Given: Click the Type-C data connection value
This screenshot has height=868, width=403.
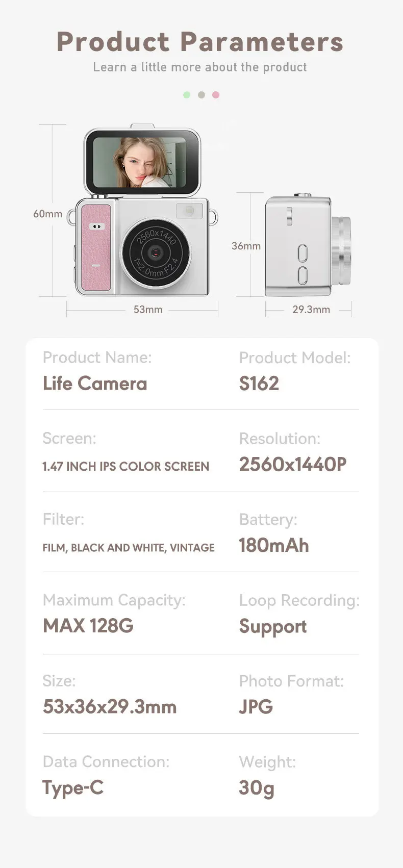Looking at the screenshot, I should point(73,788).
